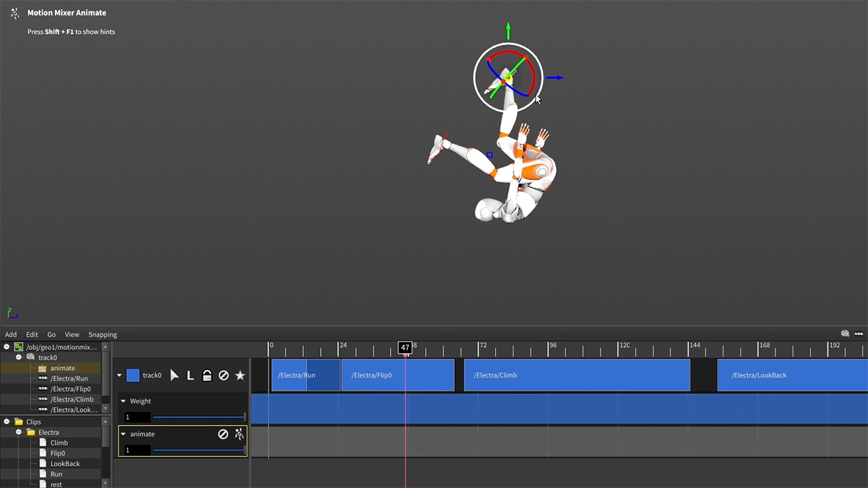Screen dimensions: 868x488
Task: Click the L icon on track0
Action: click(191, 375)
